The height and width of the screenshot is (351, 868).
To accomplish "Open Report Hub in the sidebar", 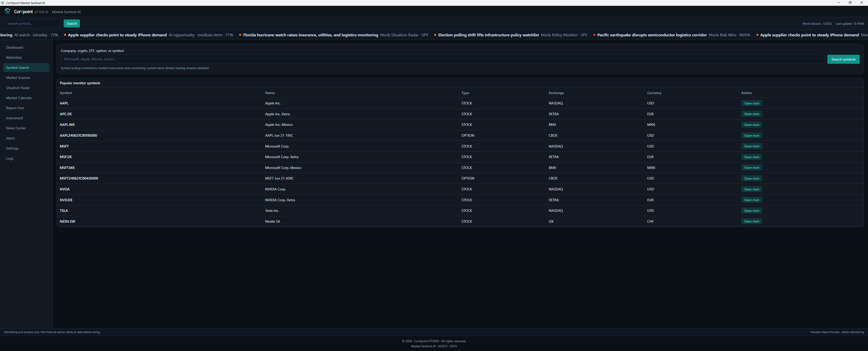I will 26,108.
